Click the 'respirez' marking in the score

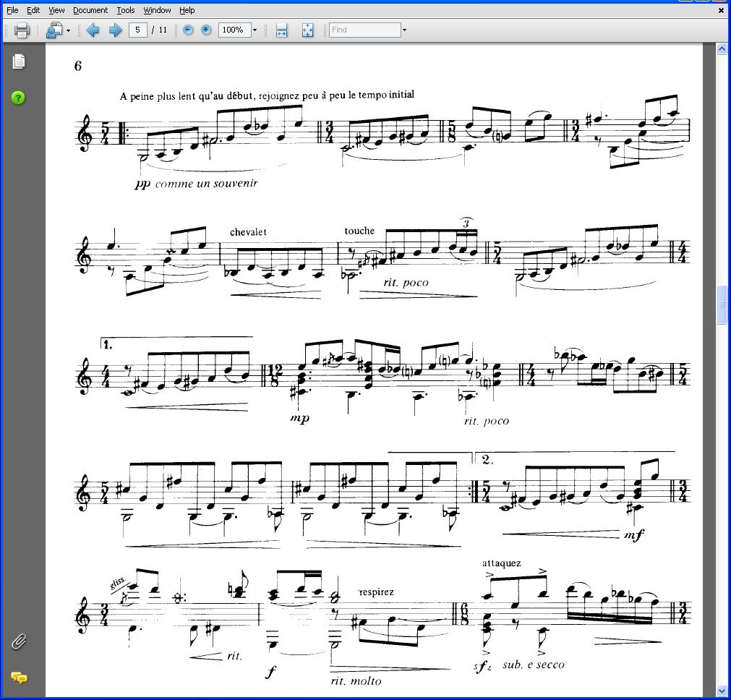[376, 592]
